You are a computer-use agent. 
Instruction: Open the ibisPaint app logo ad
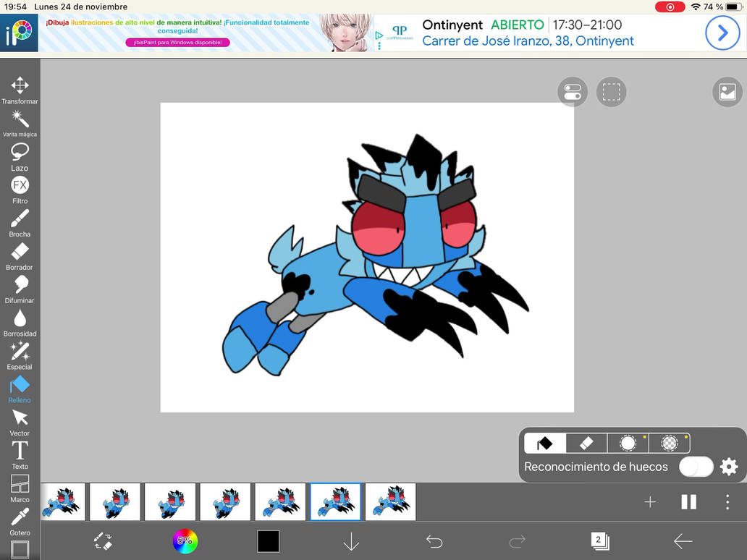[x=19, y=33]
